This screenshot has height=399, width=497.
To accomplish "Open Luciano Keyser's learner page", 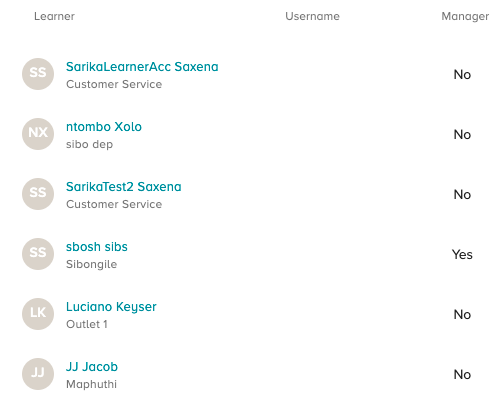I will tap(111, 307).
